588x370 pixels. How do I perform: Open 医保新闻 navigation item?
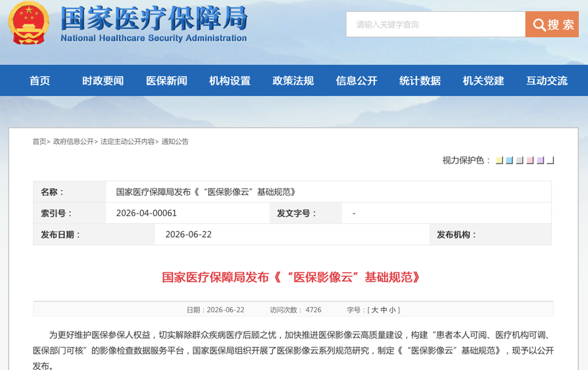pos(166,81)
